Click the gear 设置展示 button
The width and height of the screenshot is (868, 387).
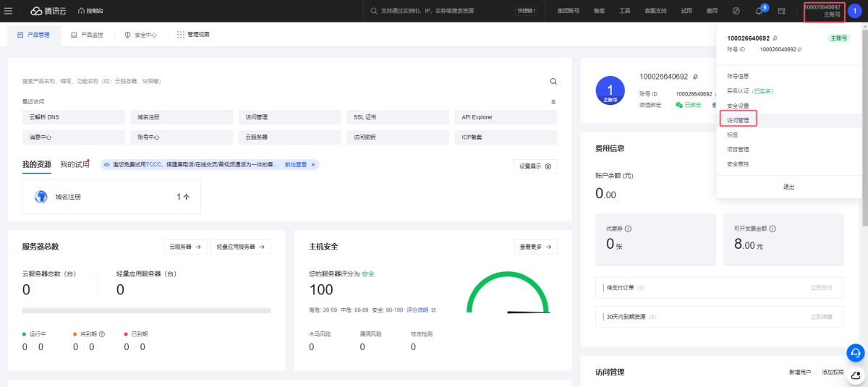click(535, 166)
